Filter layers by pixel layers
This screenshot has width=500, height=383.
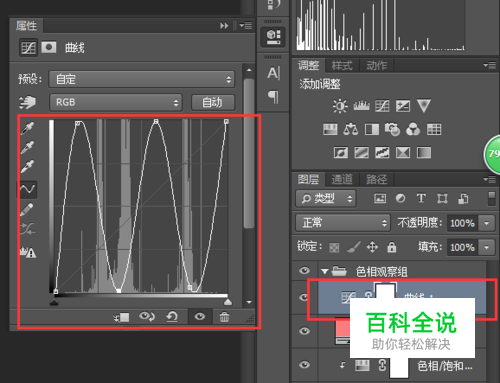coord(380,199)
